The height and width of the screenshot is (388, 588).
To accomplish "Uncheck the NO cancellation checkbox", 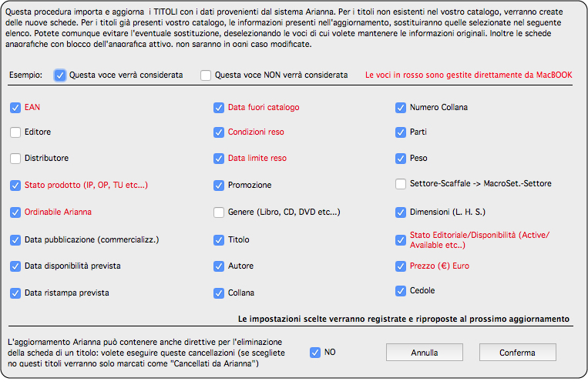I will click(x=315, y=353).
